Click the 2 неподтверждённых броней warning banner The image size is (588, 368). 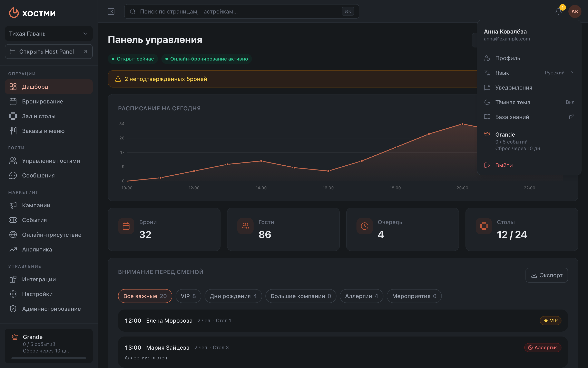293,79
